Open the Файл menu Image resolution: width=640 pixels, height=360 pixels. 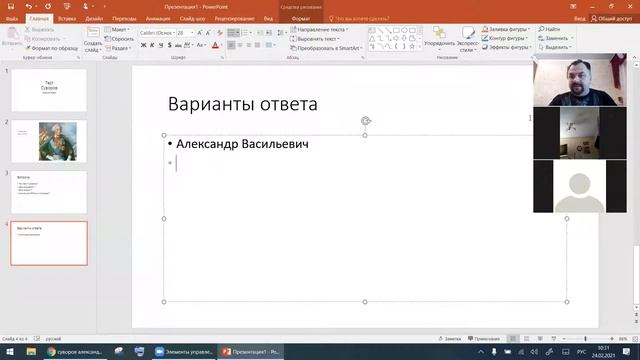[x=12, y=19]
